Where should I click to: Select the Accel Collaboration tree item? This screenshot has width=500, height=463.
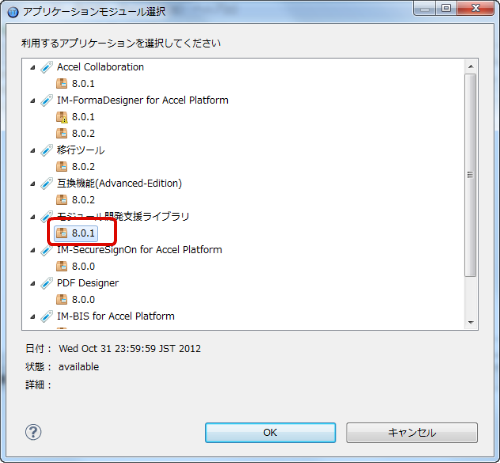pyautogui.click(x=100, y=67)
